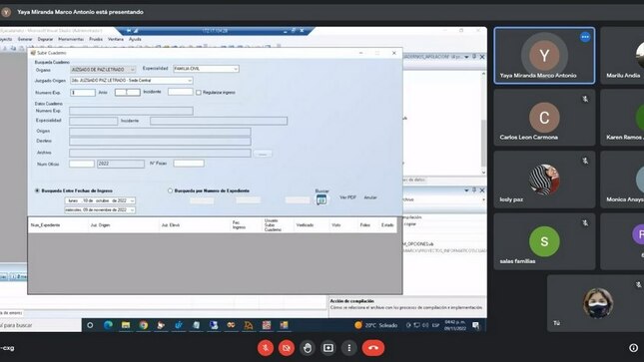Open meeting details info icon
This screenshot has height=362, width=644.
(x=633, y=348)
